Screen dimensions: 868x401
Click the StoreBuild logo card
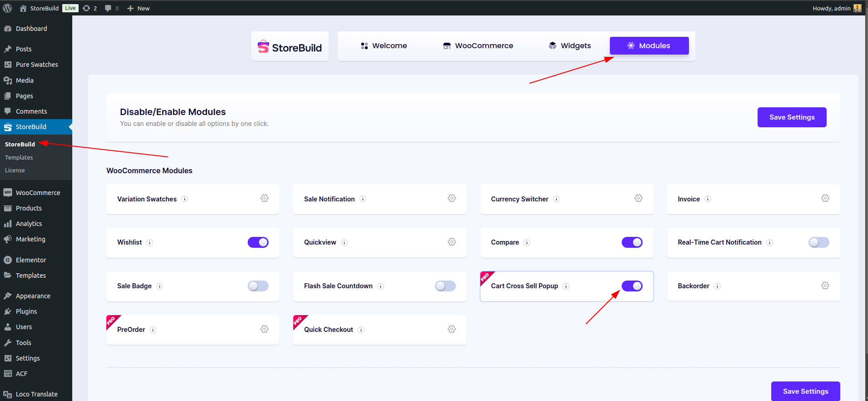pyautogui.click(x=290, y=46)
